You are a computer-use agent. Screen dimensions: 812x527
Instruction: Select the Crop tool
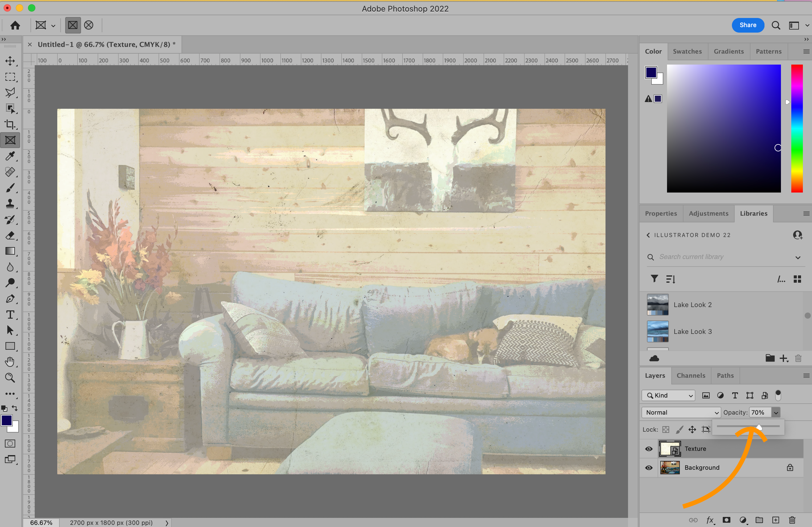coord(10,125)
